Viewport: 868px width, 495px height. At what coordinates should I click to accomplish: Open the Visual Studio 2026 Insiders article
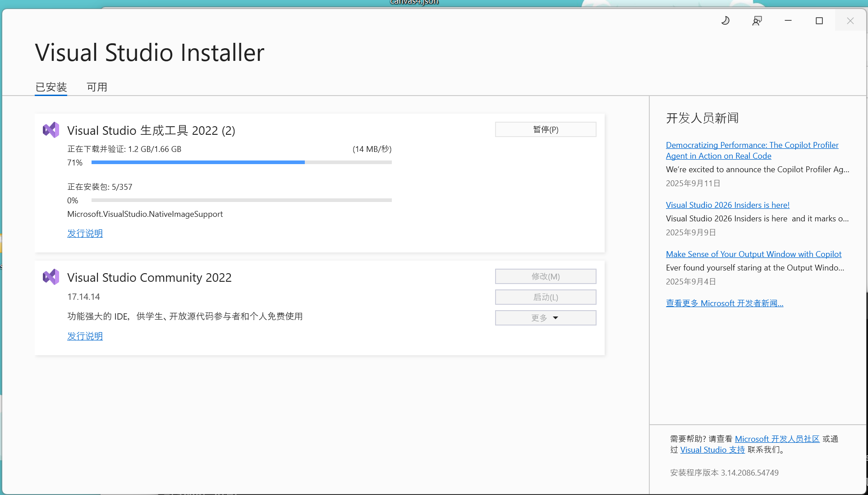coord(727,205)
